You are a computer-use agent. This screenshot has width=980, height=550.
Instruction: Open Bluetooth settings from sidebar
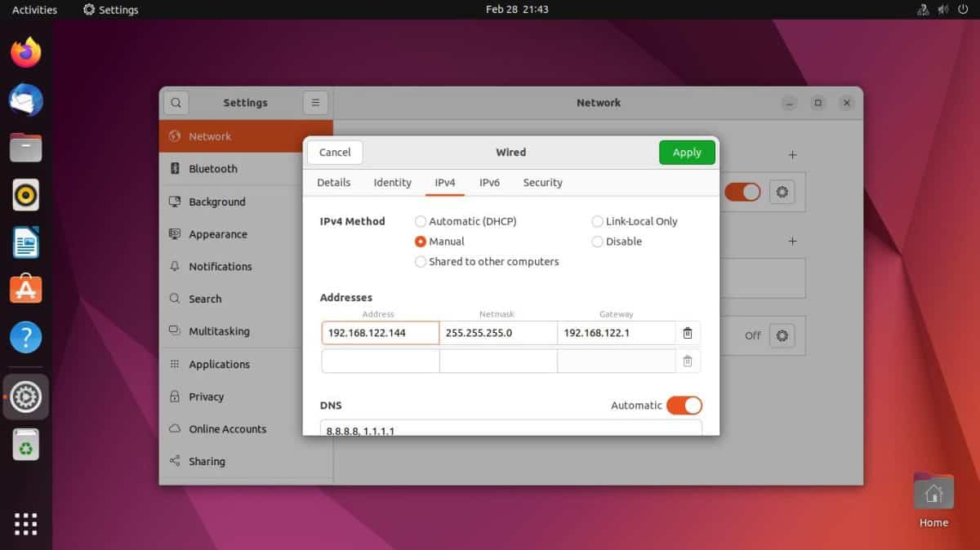click(211, 168)
